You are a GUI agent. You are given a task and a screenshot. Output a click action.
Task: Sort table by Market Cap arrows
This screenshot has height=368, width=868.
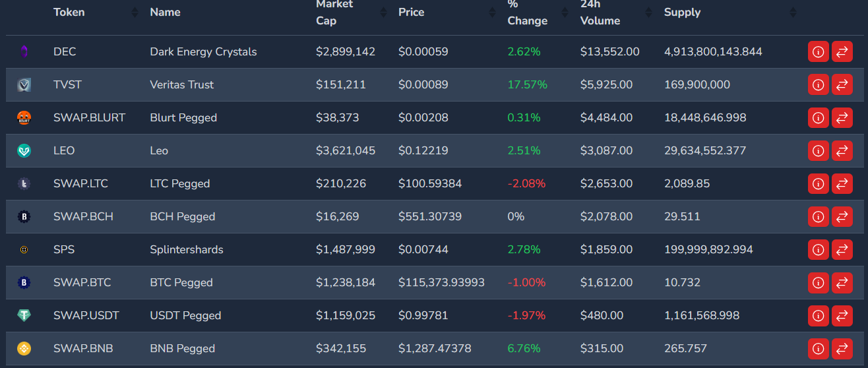click(x=383, y=13)
